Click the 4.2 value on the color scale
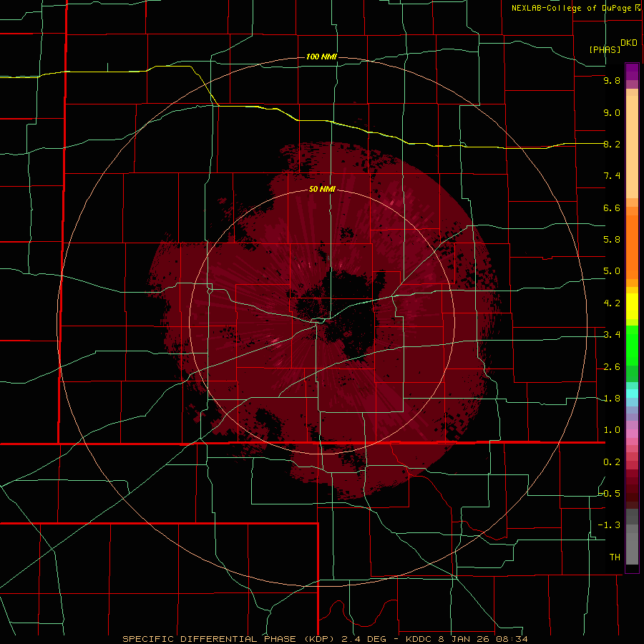Screen dimensions: 644x644 point(612,303)
